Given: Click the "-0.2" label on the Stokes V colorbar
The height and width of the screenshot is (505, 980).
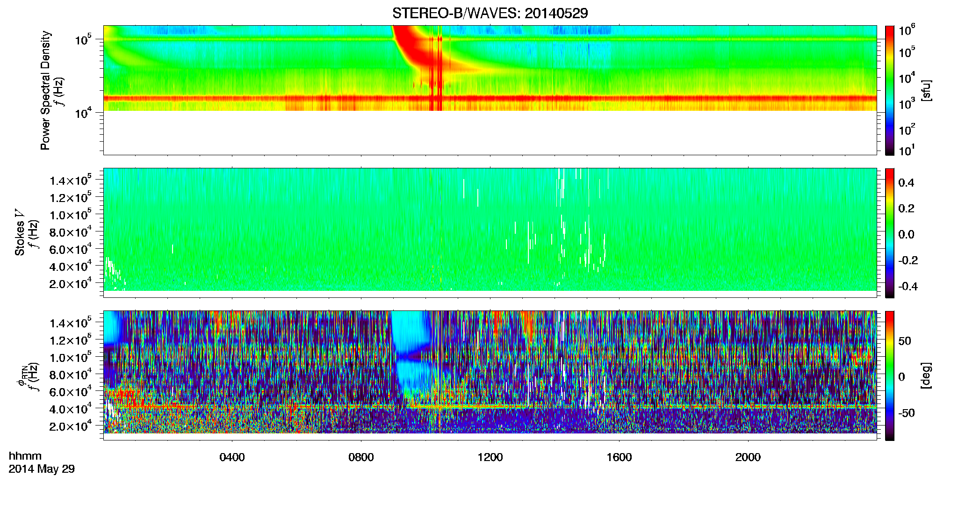Looking at the screenshot, I should (x=908, y=260).
